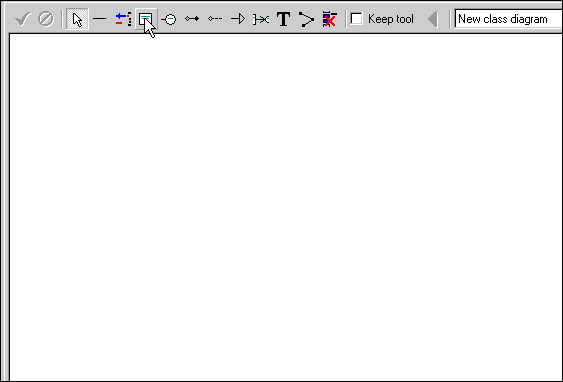Click the red X delete icon

[x=329, y=19]
